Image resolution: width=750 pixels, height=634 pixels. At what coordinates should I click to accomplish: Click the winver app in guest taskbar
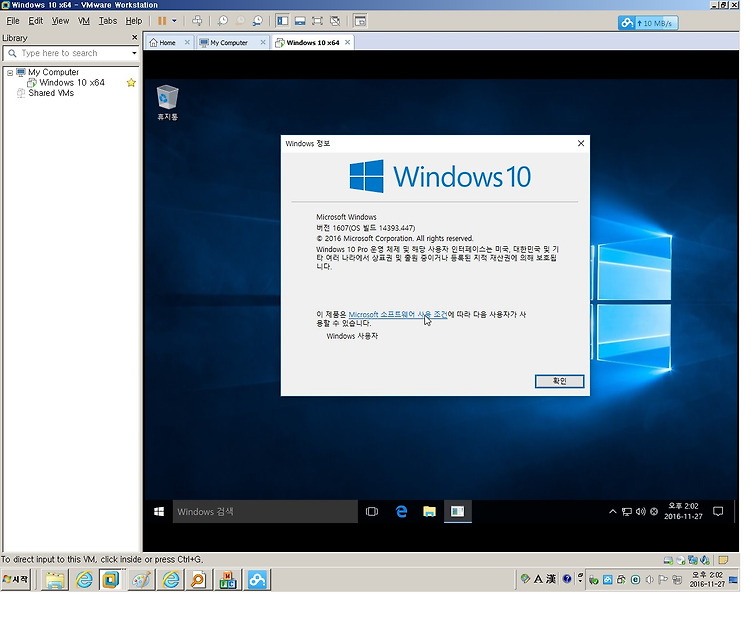458,512
